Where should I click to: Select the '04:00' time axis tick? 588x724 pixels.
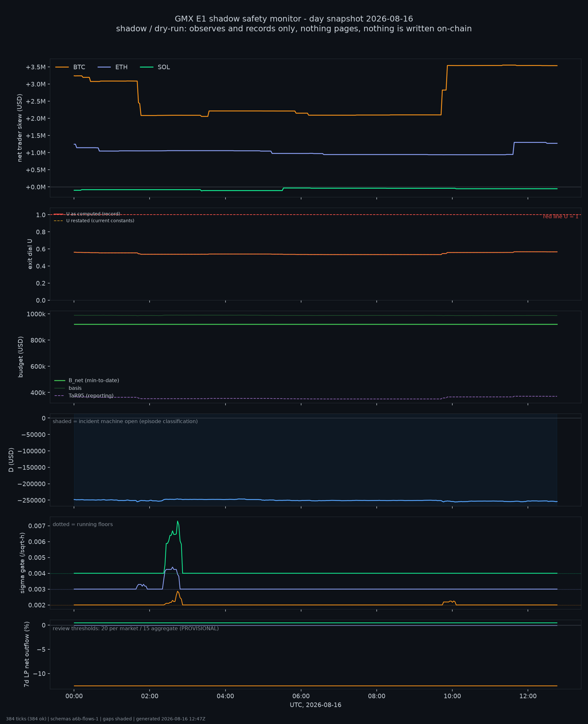click(x=225, y=696)
